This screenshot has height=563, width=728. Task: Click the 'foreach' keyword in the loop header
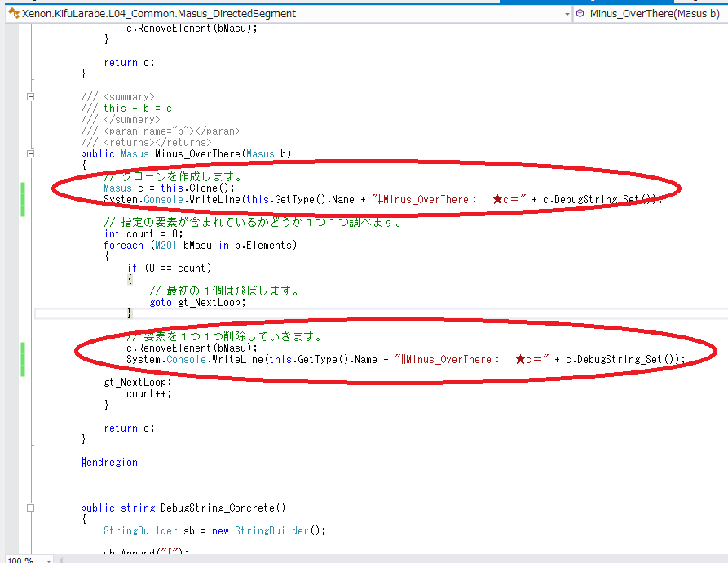pos(123,246)
